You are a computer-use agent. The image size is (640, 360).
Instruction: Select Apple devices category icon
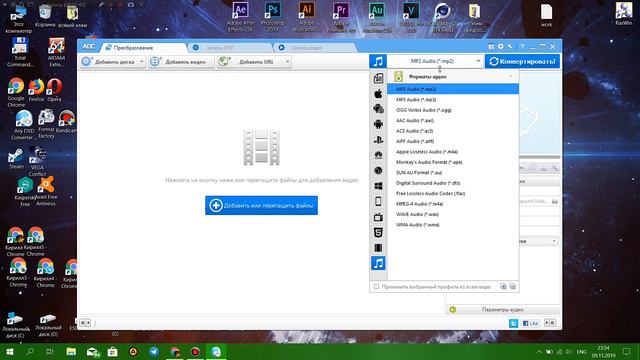tap(378, 93)
